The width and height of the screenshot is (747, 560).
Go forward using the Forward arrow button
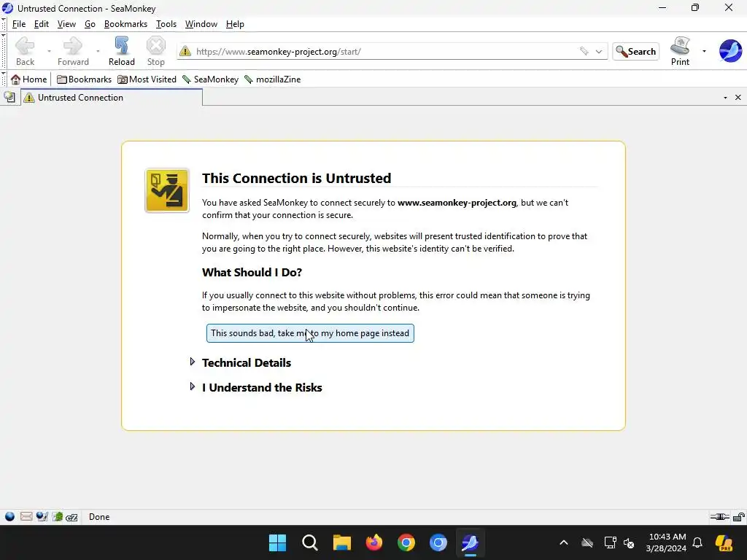point(73,51)
